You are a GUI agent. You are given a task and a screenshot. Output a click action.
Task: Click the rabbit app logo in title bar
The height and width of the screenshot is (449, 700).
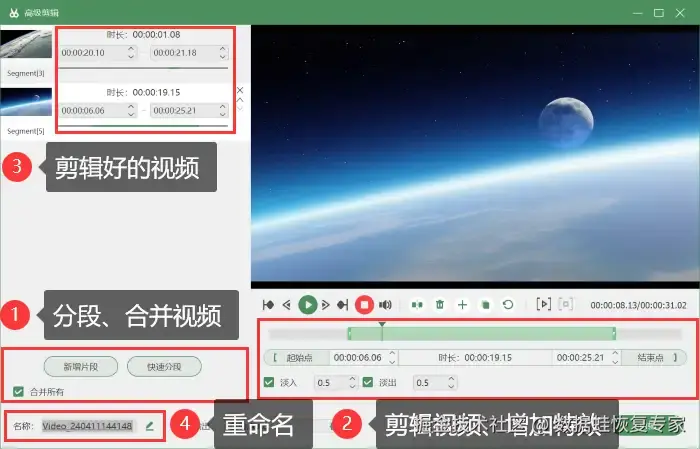[x=14, y=12]
